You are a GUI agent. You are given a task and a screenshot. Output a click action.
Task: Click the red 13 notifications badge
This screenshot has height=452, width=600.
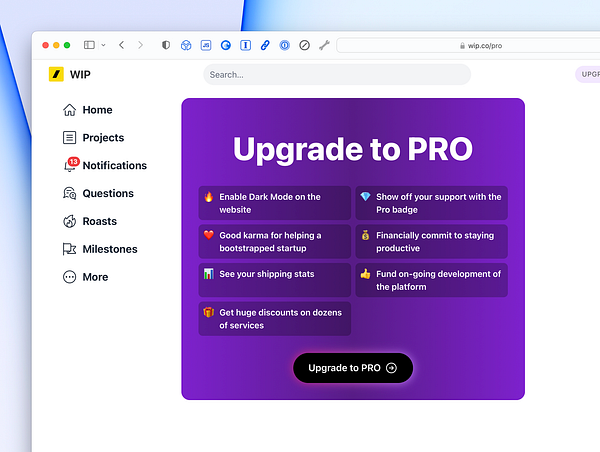pos(73,162)
